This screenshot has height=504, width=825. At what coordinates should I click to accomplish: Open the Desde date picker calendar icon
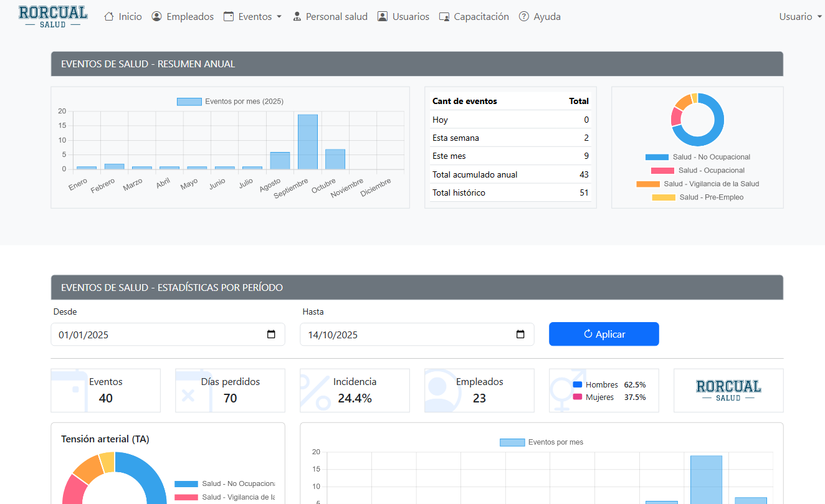click(271, 335)
